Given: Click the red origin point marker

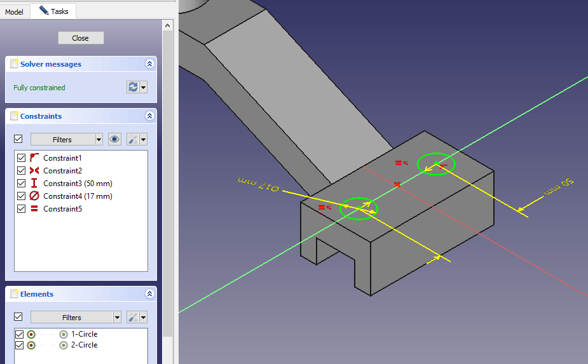Looking at the screenshot, I should click(x=397, y=184).
